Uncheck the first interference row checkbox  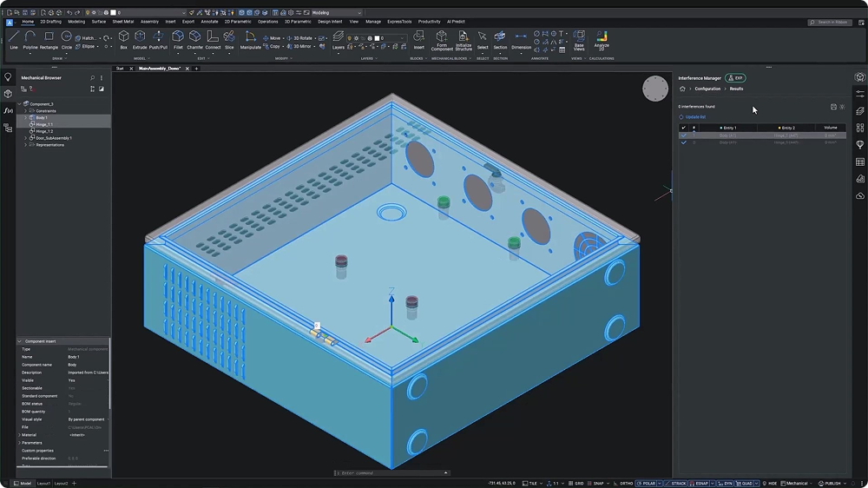click(684, 135)
